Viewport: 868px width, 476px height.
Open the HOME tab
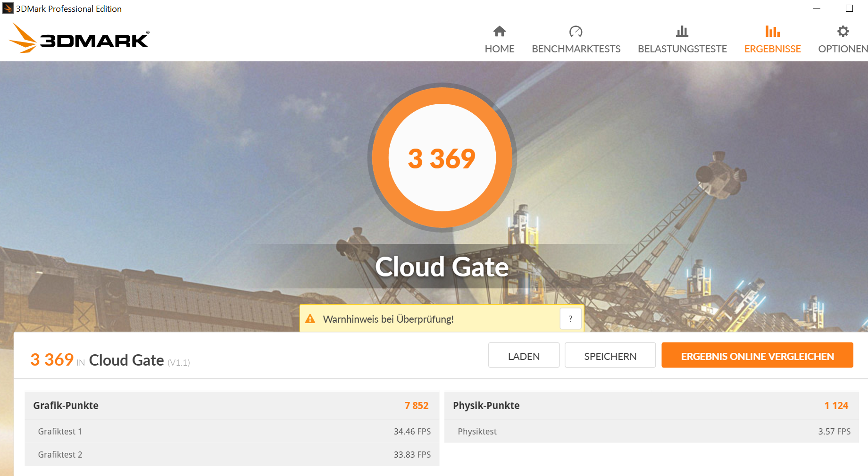tap(500, 40)
